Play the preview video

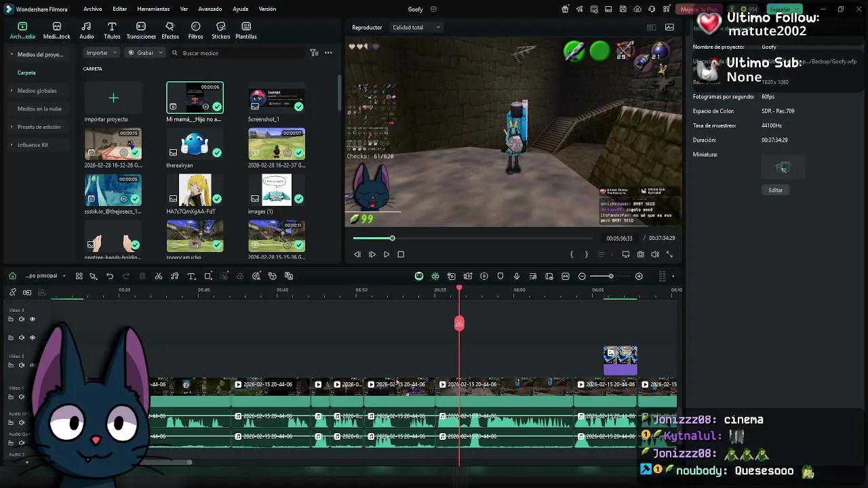point(387,254)
